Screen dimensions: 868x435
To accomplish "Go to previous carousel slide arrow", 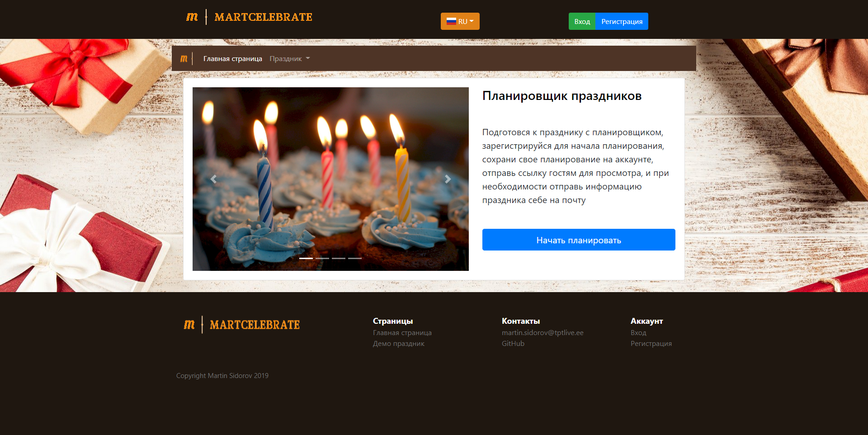I will [213, 179].
